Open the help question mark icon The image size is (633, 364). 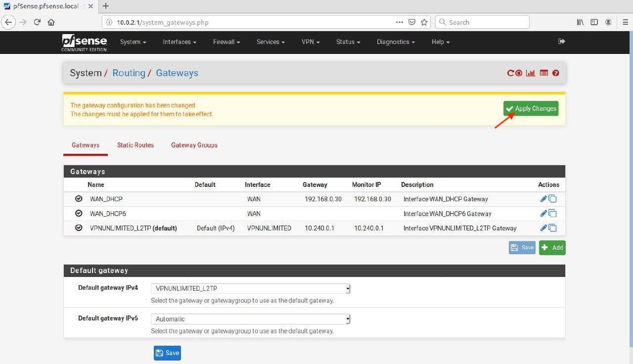tap(556, 73)
